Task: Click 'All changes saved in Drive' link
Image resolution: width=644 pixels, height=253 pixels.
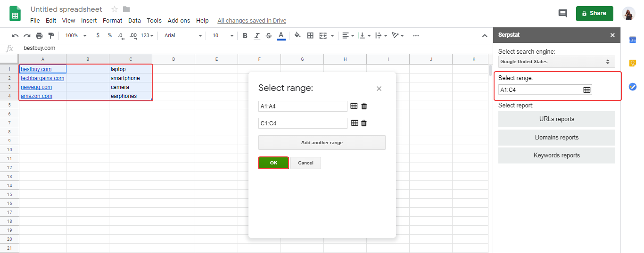Action: pos(252,21)
